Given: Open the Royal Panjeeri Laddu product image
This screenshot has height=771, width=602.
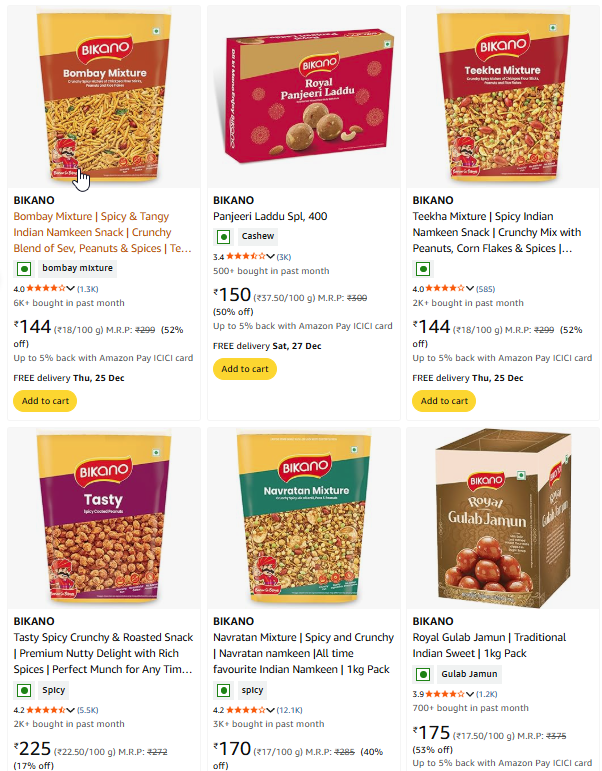Looking at the screenshot, I should tap(301, 98).
